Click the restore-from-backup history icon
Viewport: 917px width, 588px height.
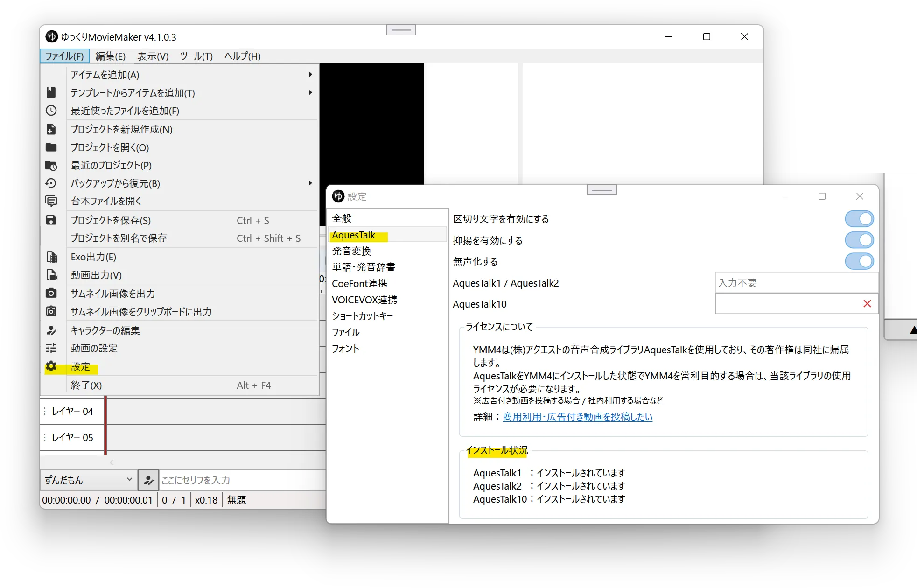(51, 183)
